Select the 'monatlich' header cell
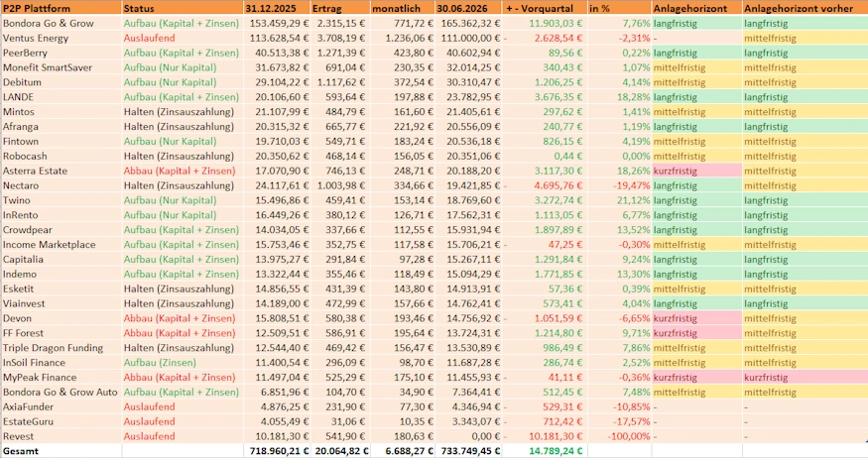Screen dimensions: 868x458 [x=402, y=8]
